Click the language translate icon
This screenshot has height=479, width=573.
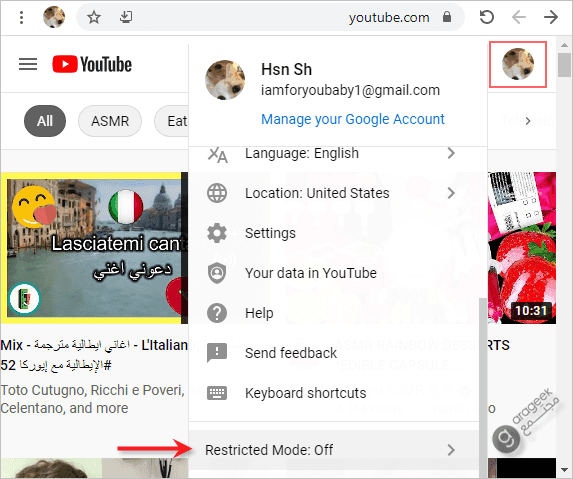click(x=217, y=155)
